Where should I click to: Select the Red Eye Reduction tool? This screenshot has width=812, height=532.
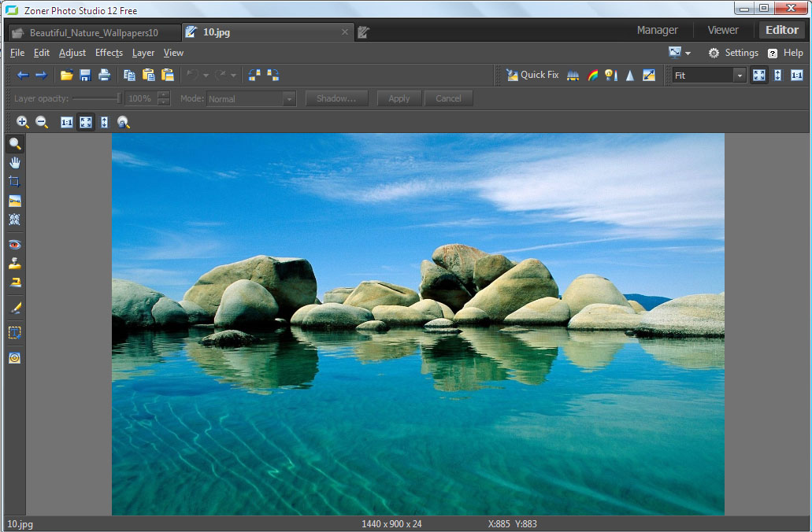point(14,244)
